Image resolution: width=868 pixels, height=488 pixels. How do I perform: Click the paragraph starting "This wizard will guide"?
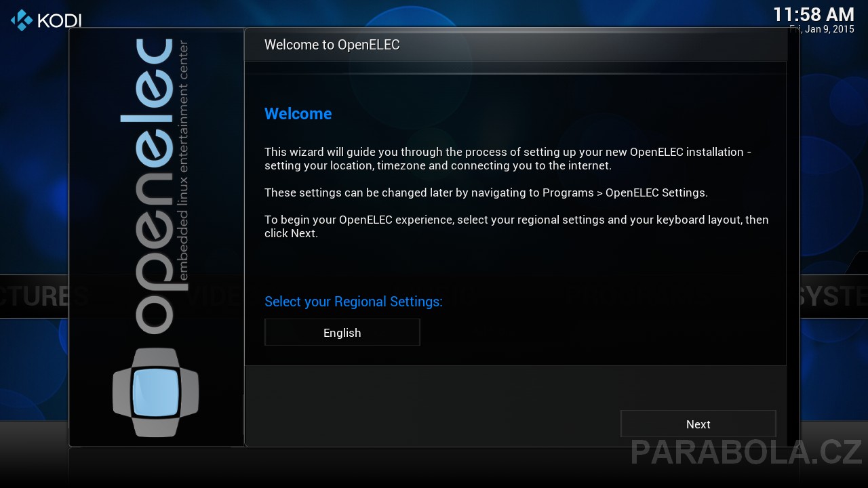coord(507,159)
